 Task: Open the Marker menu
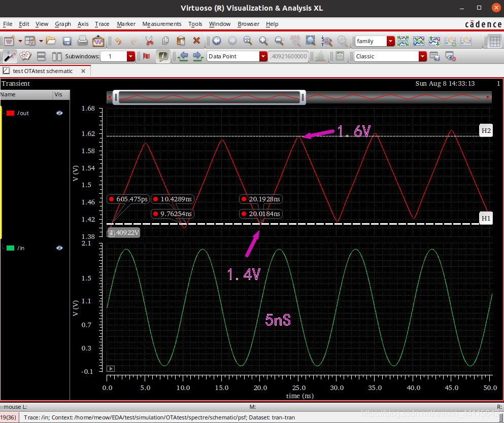tap(126, 24)
